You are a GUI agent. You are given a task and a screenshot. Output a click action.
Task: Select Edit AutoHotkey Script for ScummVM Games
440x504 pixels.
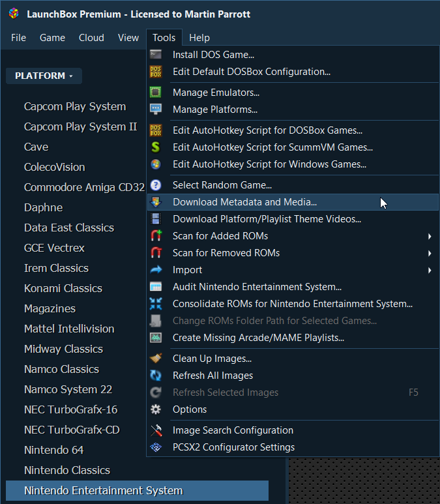coord(293,147)
